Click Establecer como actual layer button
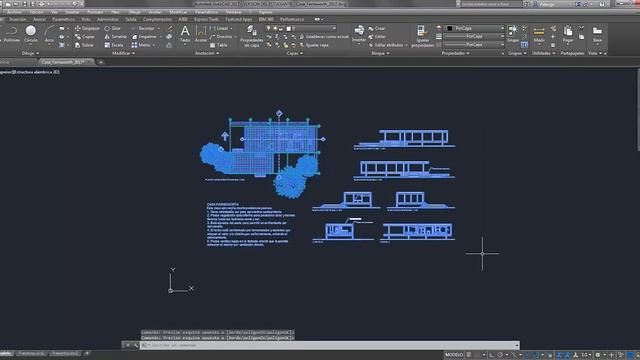The image size is (640, 360). tap(324, 37)
